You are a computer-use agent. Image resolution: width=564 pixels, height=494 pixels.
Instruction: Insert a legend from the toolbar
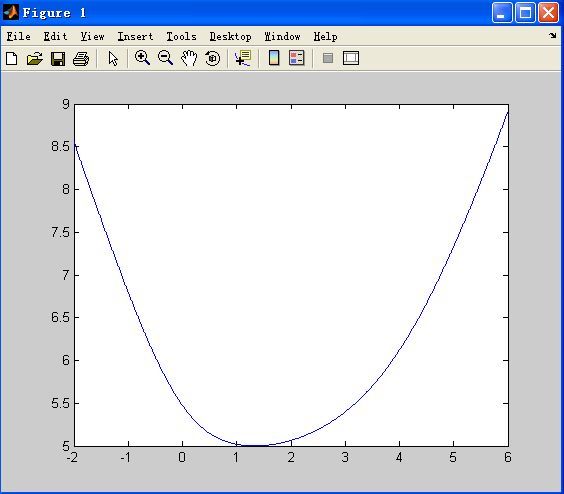tap(297, 58)
